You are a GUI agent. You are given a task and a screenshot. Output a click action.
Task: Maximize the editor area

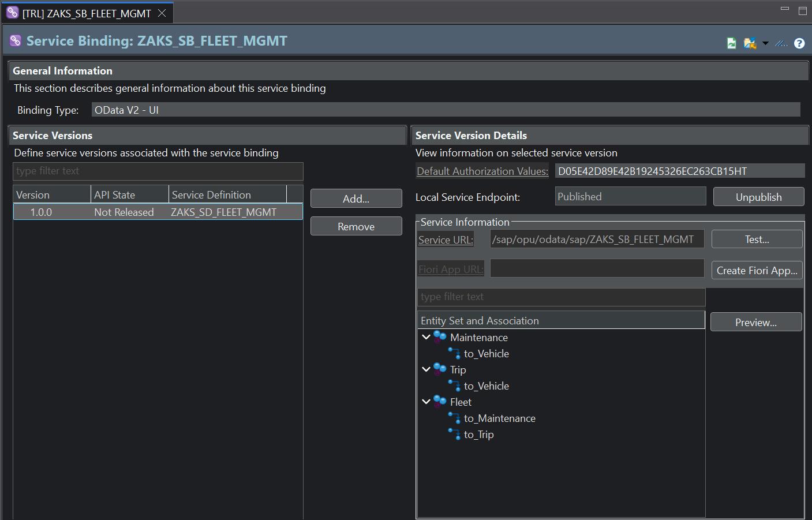point(802,10)
